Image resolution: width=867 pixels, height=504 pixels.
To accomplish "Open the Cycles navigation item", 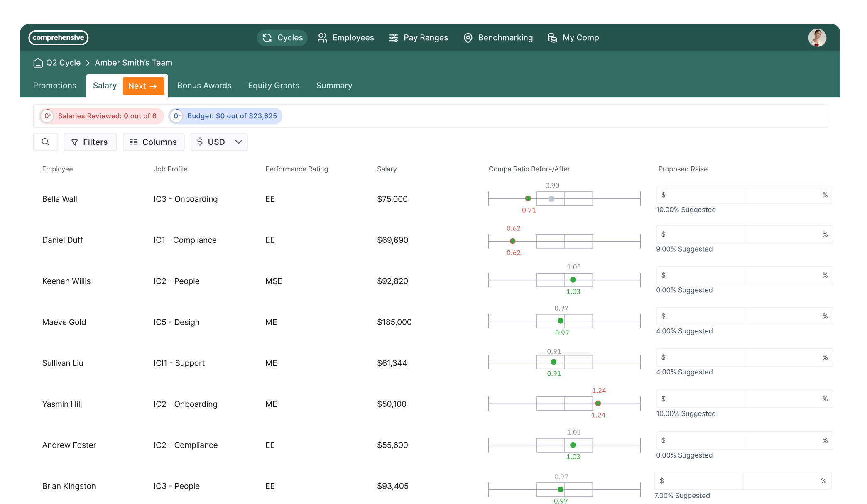I will coord(282,38).
